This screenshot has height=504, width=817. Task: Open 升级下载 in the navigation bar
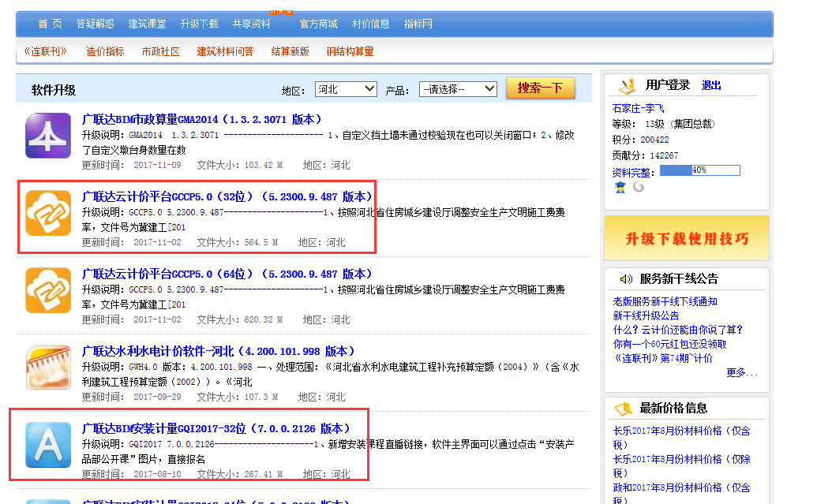(199, 24)
